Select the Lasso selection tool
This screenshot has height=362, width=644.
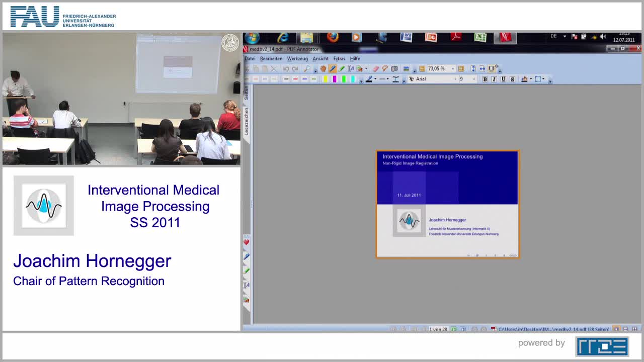[385, 68]
